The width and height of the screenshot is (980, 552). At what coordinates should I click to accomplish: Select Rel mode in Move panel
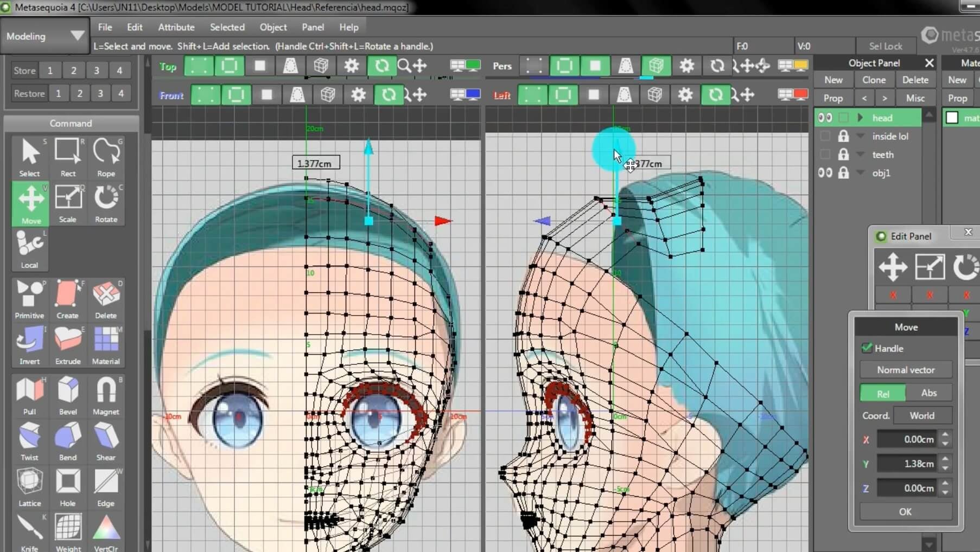pos(883,393)
